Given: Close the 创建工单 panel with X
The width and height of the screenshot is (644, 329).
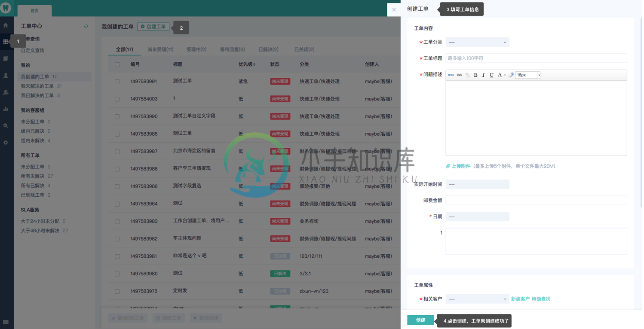Looking at the screenshot, I should (394, 9).
